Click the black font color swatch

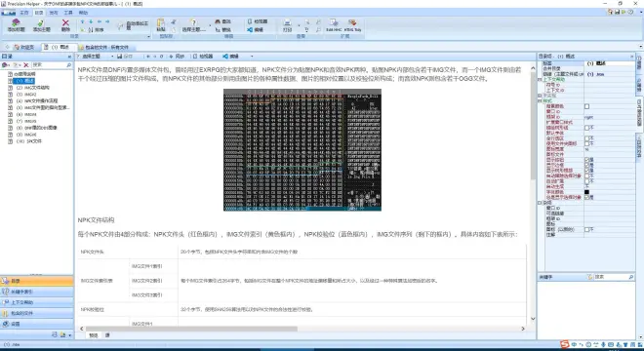(x=586, y=192)
